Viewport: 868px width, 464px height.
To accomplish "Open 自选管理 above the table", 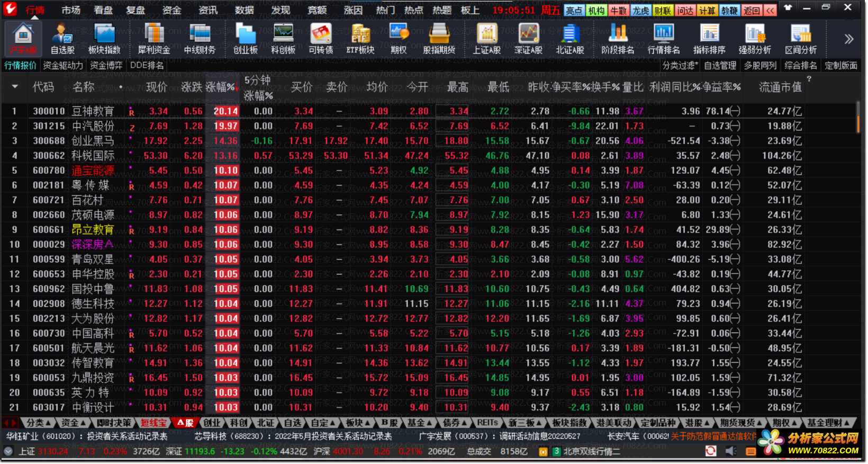I will pyautogui.click(x=720, y=65).
